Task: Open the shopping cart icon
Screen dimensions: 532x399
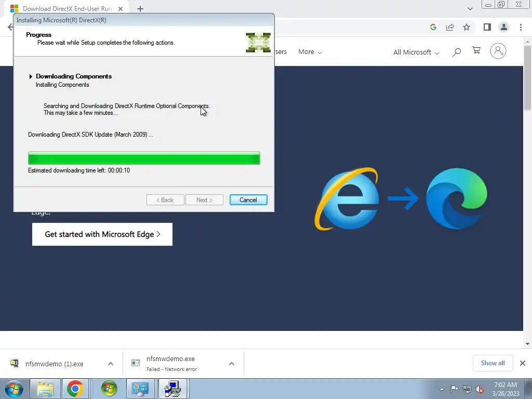Action: click(x=476, y=50)
